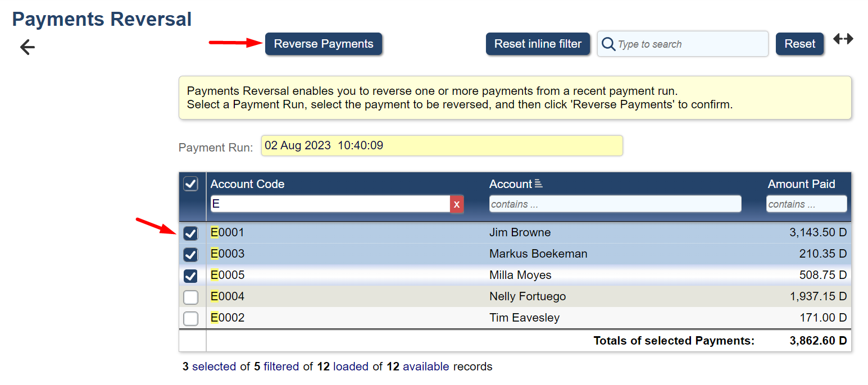
Task: Uncheck the E0005 Milla Moyes checkbox
Action: pos(191,276)
